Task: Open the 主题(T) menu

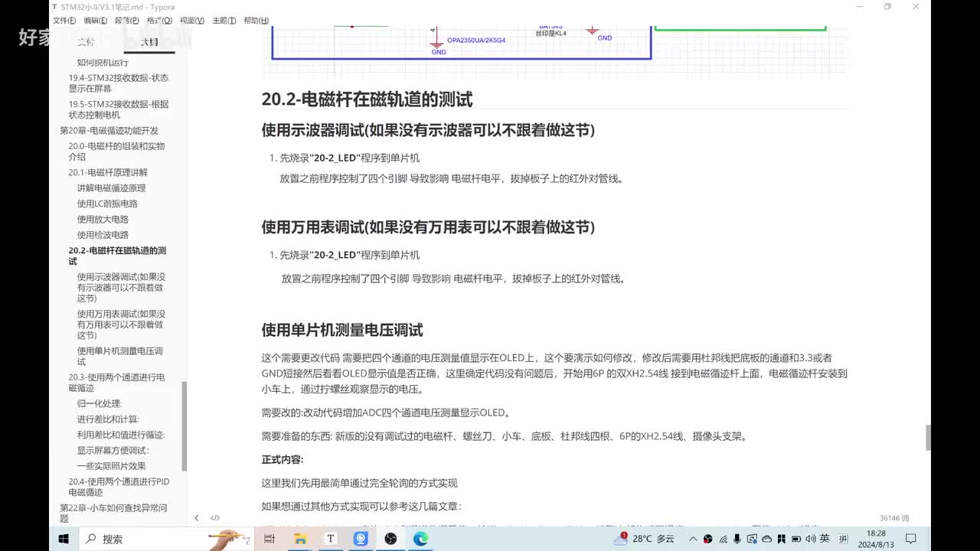Action: point(224,21)
